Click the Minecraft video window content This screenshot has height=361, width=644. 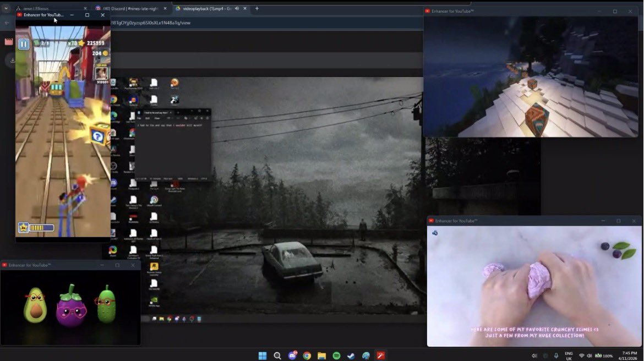[531, 77]
